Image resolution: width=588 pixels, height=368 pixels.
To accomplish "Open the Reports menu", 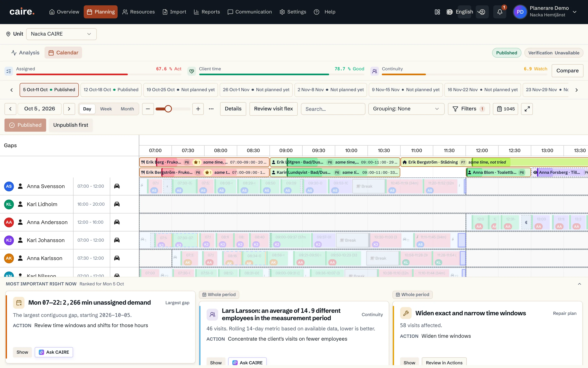I will click(x=207, y=12).
